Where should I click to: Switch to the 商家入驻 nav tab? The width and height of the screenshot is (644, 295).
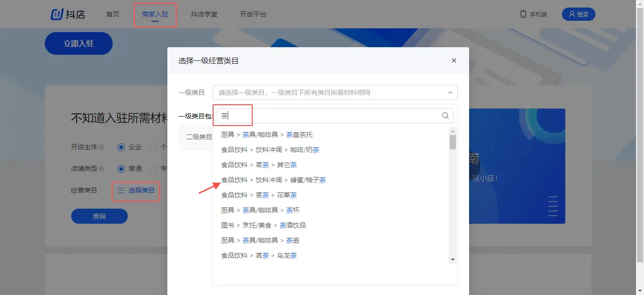point(155,14)
